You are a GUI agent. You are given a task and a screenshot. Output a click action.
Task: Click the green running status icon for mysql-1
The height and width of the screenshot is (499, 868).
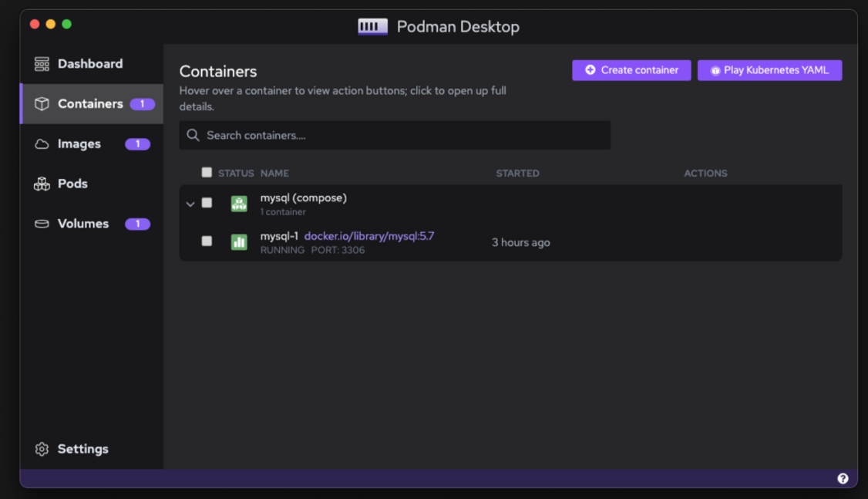pyautogui.click(x=239, y=242)
